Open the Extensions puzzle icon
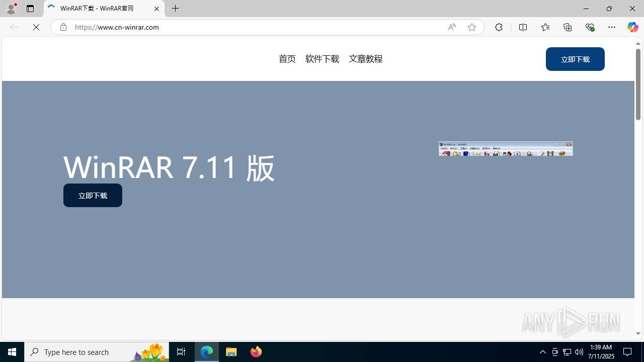This screenshot has height=362, width=644. (x=499, y=27)
